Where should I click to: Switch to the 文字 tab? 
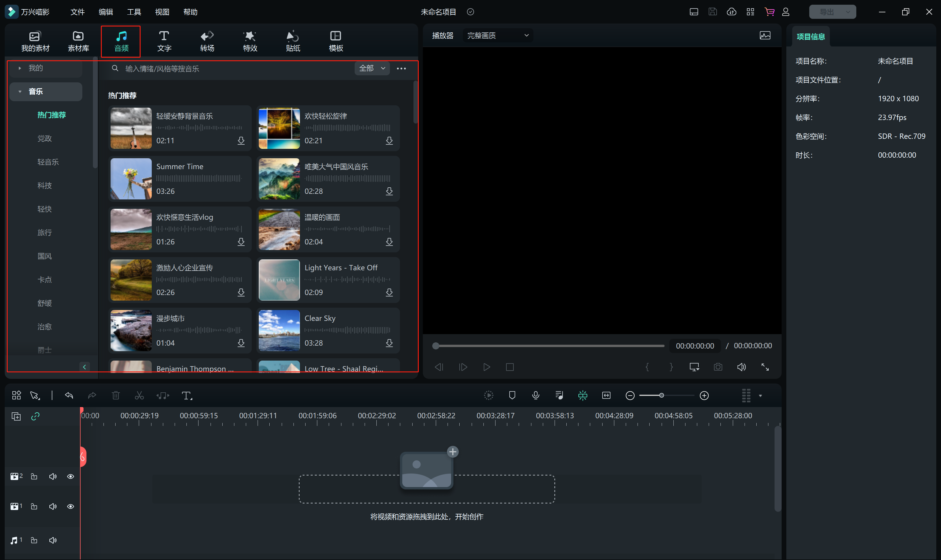click(164, 41)
